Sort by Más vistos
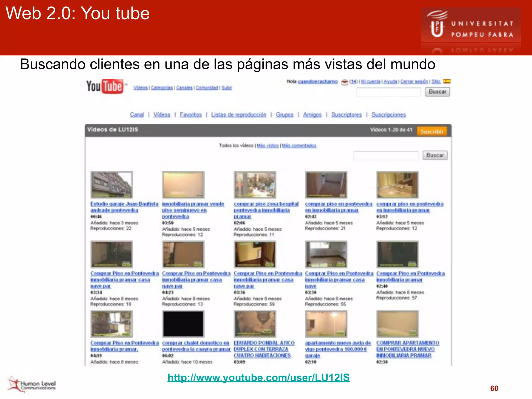Viewport: 532px width, 399px height. tap(268, 146)
